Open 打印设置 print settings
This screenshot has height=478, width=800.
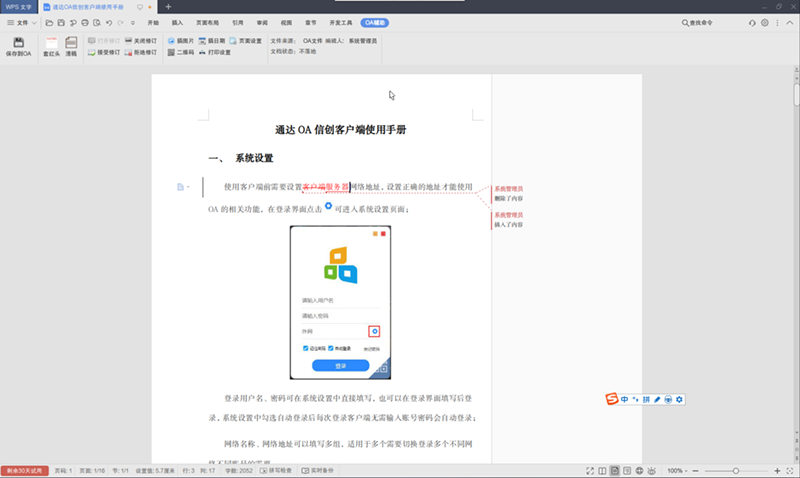215,53
